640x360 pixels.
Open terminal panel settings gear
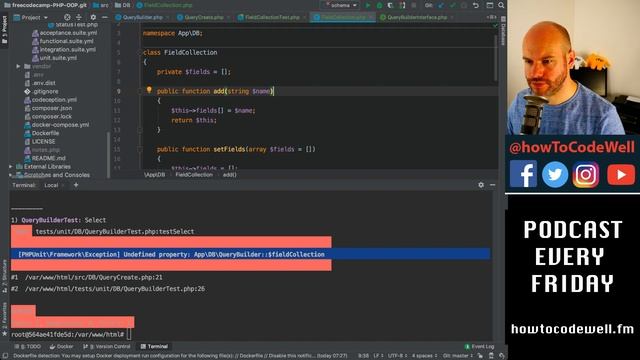coord(481,185)
